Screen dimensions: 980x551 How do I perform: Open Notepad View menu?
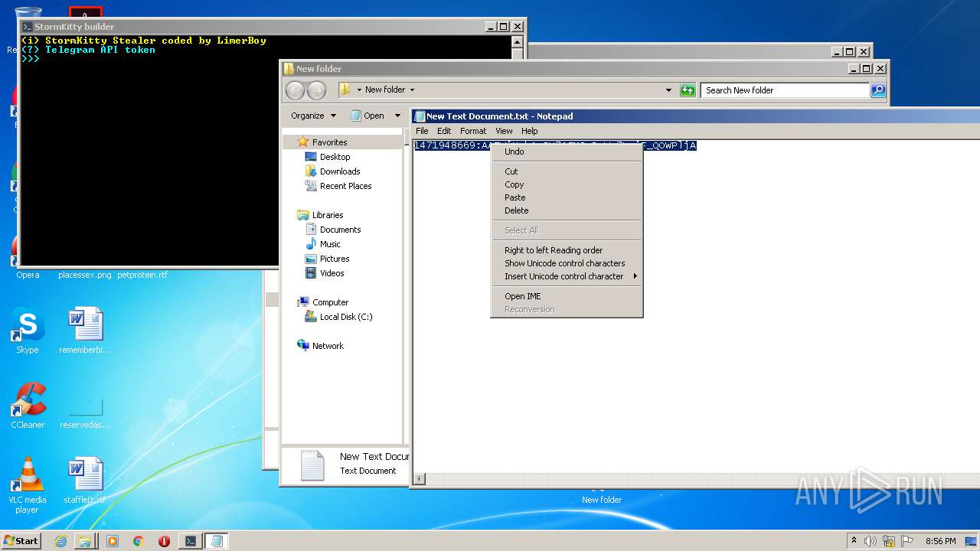pos(504,131)
